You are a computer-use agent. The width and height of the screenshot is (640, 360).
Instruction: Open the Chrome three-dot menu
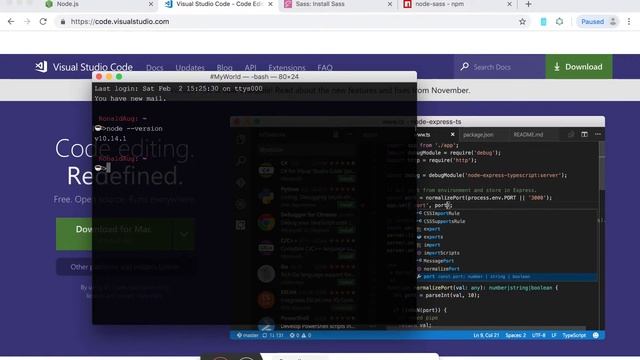click(629, 22)
